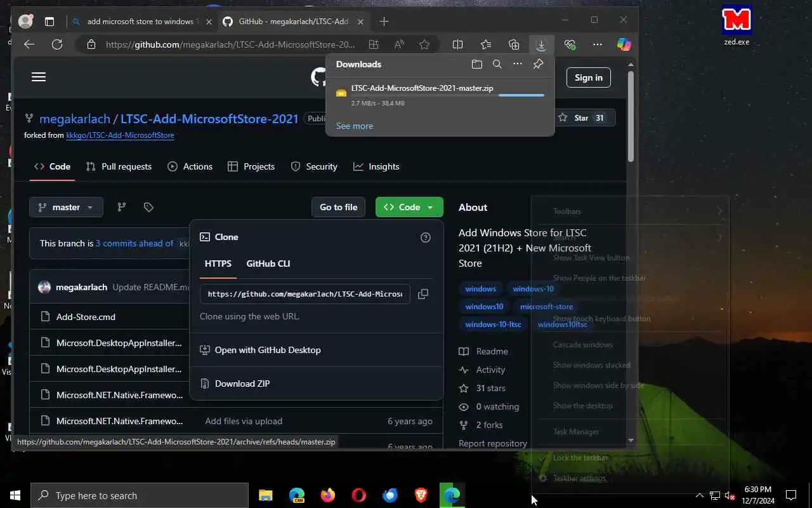
Task: Switch to the Actions tab
Action: tap(190, 166)
